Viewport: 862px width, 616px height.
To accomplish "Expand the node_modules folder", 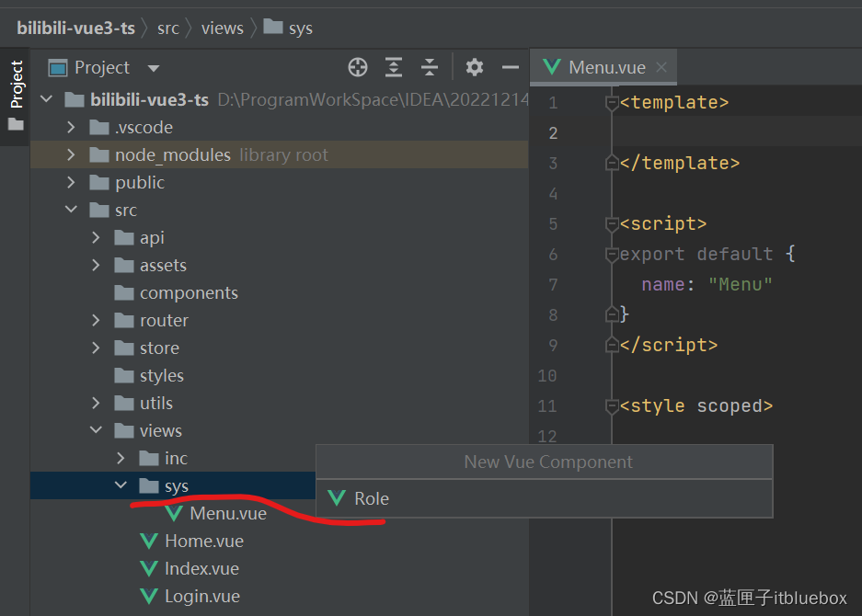I will pyautogui.click(x=72, y=155).
